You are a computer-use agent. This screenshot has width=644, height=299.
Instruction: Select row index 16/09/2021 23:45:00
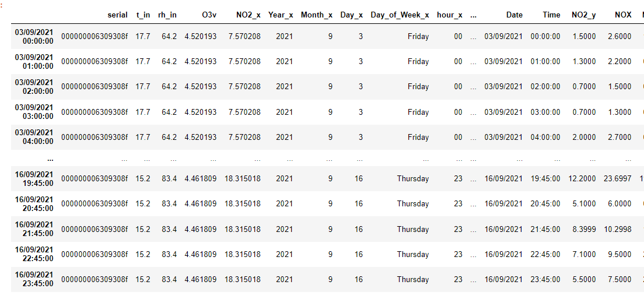tap(34, 279)
